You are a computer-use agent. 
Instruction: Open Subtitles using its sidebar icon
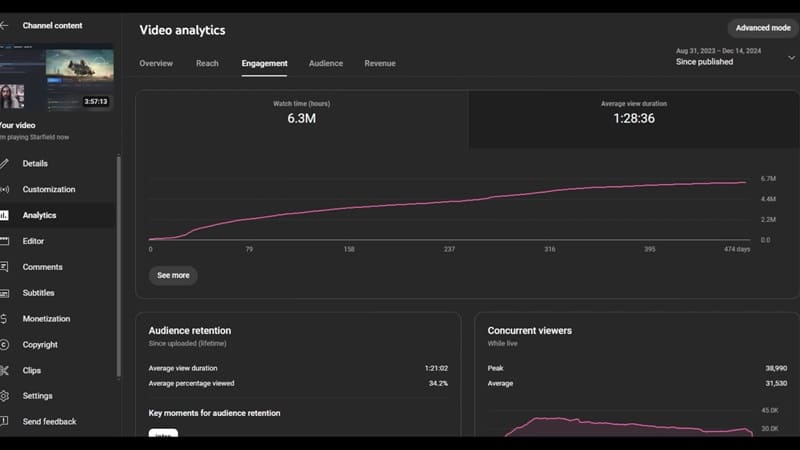pyautogui.click(x=4, y=293)
